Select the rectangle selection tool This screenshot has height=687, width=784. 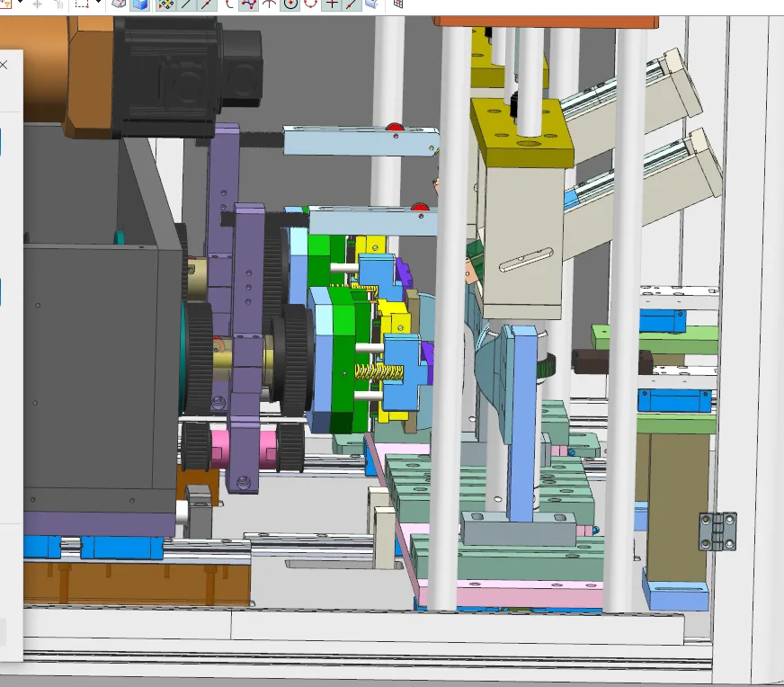click(82, 4)
